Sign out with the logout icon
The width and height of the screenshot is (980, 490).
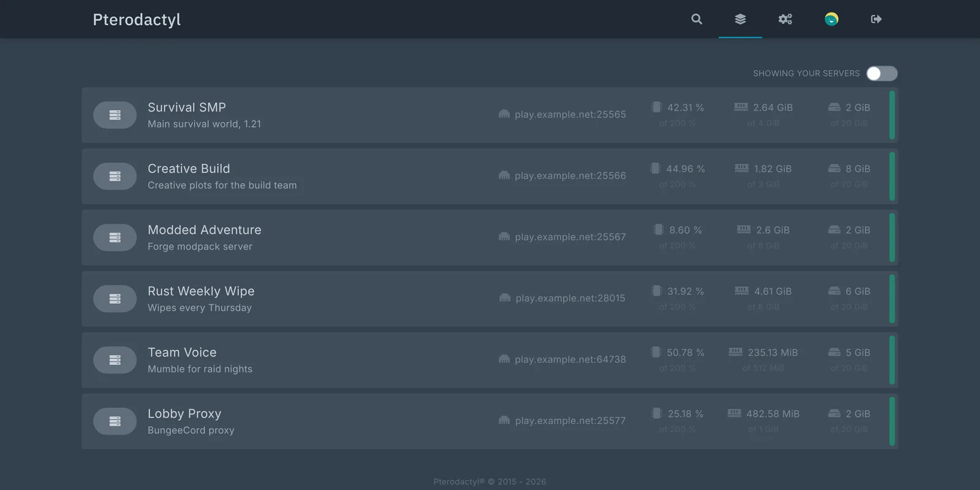pos(876,19)
